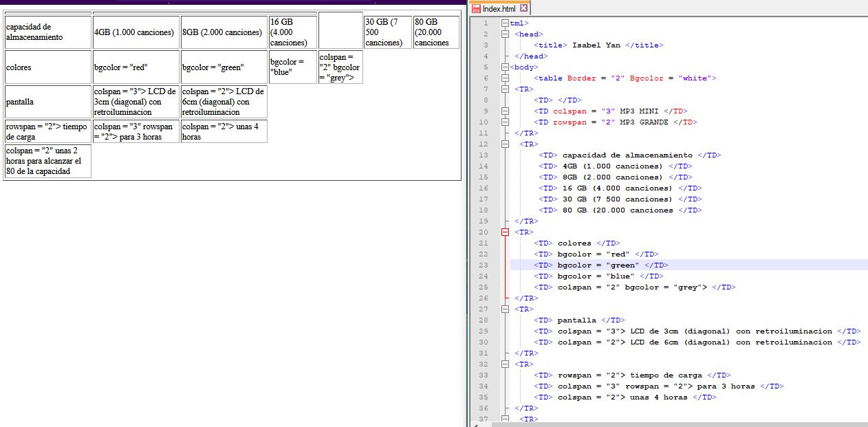Image resolution: width=868 pixels, height=427 pixels.
Task: Close the Index.html tab
Action: [x=523, y=8]
